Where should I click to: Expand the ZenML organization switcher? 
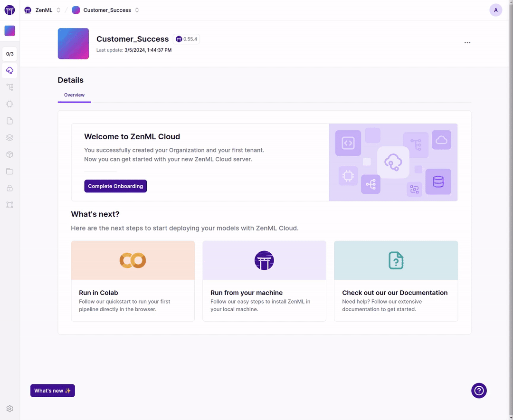point(43,10)
